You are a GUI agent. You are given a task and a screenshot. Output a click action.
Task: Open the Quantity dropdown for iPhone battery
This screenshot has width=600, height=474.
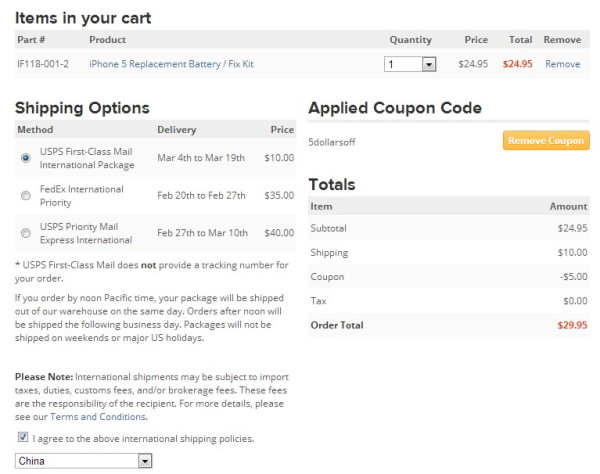410,64
